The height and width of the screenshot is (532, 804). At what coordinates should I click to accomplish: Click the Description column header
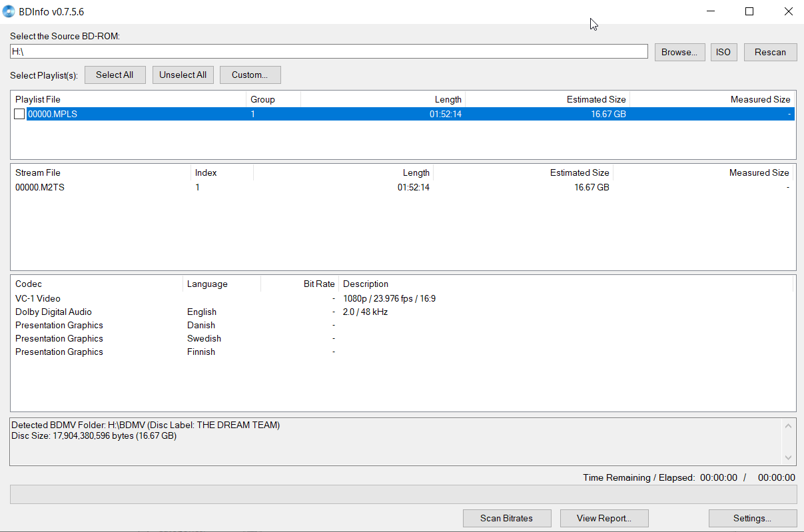[x=566, y=284]
